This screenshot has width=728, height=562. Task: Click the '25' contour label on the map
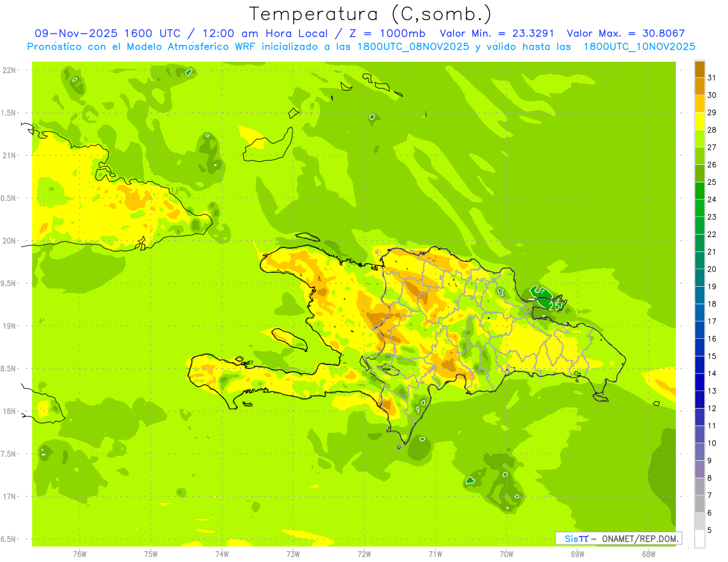coord(554,306)
